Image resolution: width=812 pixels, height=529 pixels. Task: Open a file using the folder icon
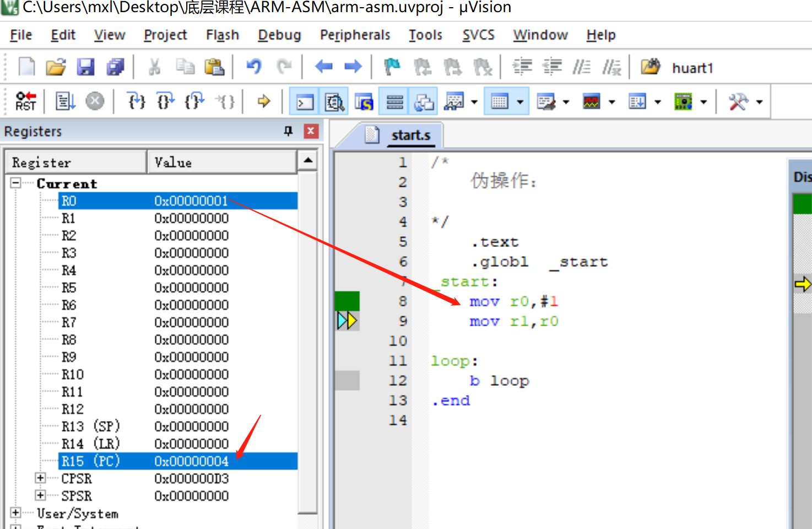[56, 67]
